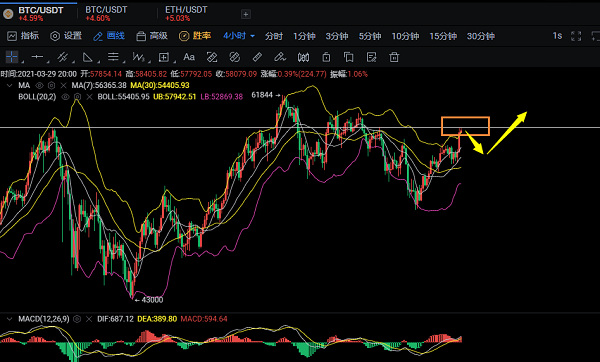Image resolution: width=600 pixels, height=362 pixels.
Task: Add a new pair tab with plus
Action: click(246, 14)
